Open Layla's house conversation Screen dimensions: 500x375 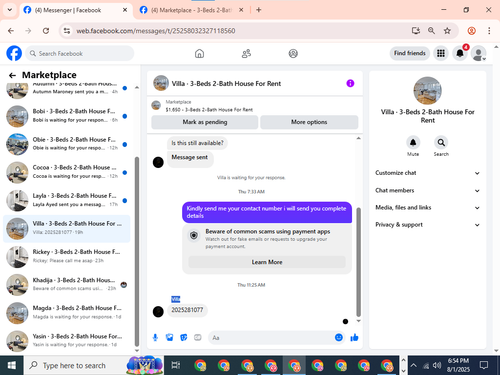pos(67,200)
